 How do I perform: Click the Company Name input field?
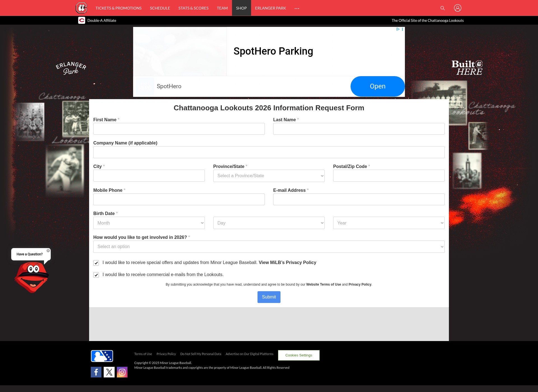click(269, 152)
